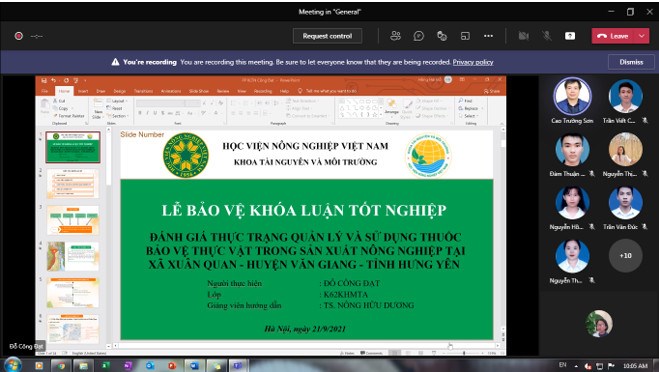The height and width of the screenshot is (372, 659).
Task: Click New Slide in the ribbon
Action: coord(98,109)
